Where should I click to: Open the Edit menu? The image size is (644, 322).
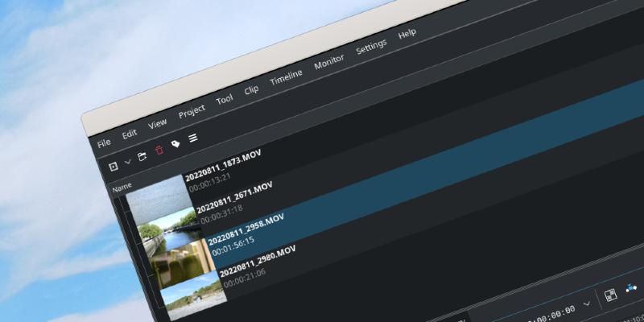tap(130, 134)
